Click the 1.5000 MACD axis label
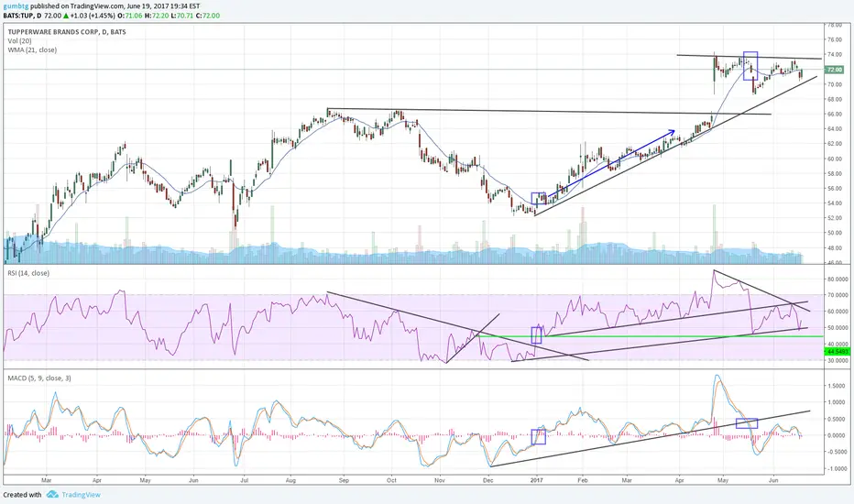Viewport: 854px width, 504px height. pos(837,386)
